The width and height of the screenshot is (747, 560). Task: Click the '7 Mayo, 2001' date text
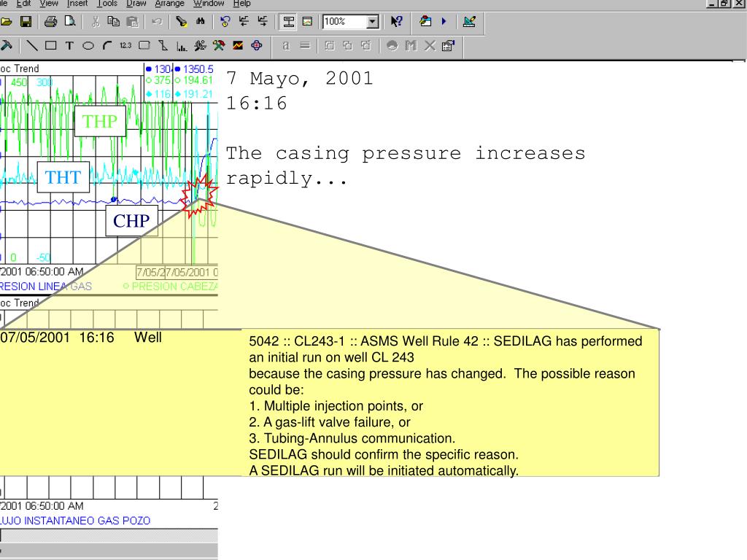tap(300, 79)
